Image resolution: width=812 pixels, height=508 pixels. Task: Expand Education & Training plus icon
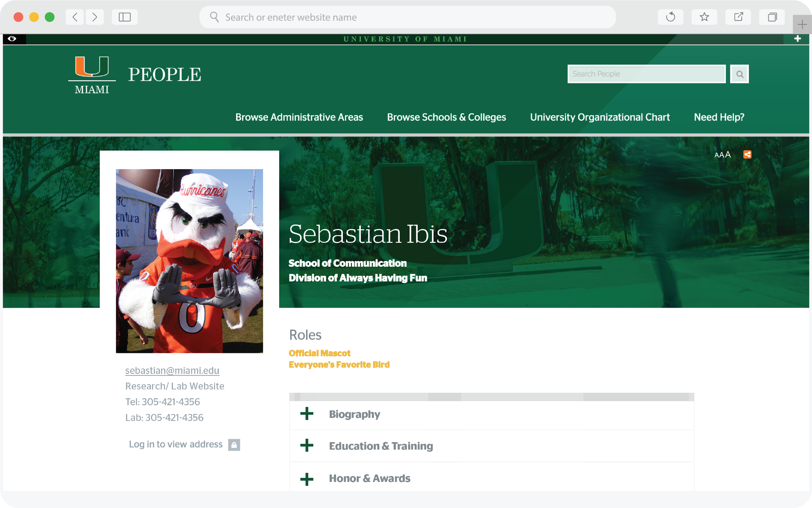(x=307, y=445)
